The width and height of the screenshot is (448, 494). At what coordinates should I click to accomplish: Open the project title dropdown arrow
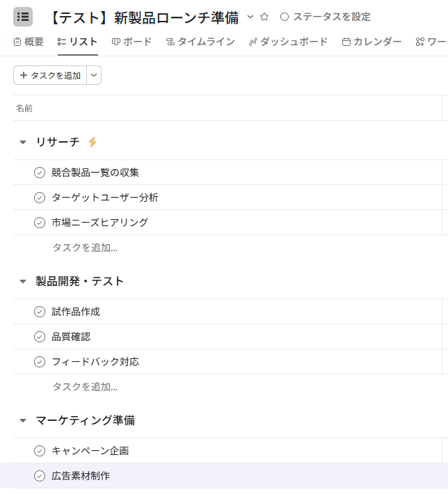250,17
